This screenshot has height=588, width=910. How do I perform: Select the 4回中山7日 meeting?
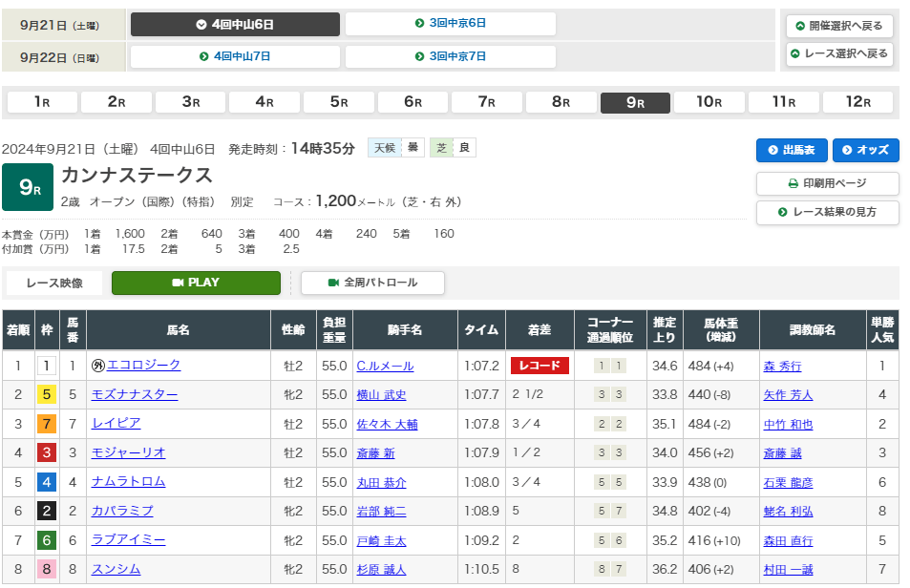(235, 56)
